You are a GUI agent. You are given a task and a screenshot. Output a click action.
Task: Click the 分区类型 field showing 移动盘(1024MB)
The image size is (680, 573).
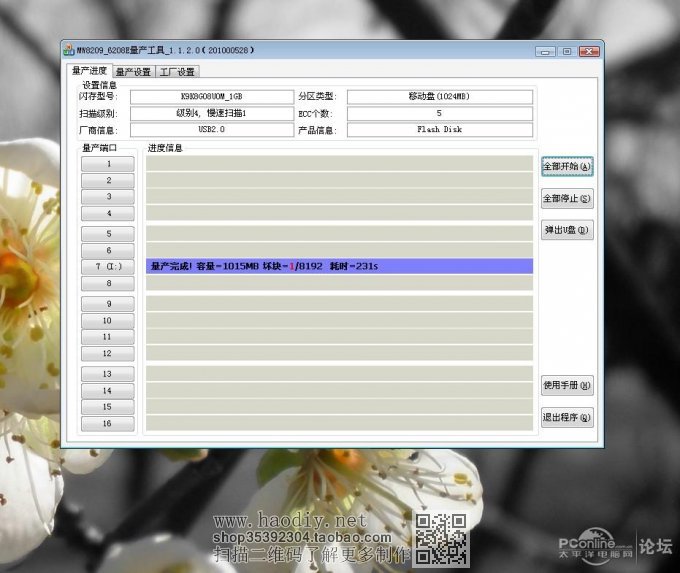coord(439,97)
